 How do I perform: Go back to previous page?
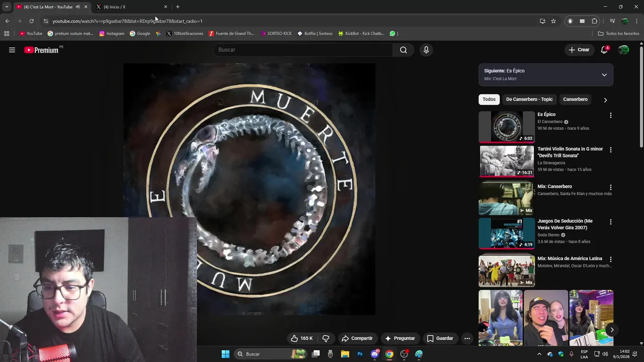point(7,21)
